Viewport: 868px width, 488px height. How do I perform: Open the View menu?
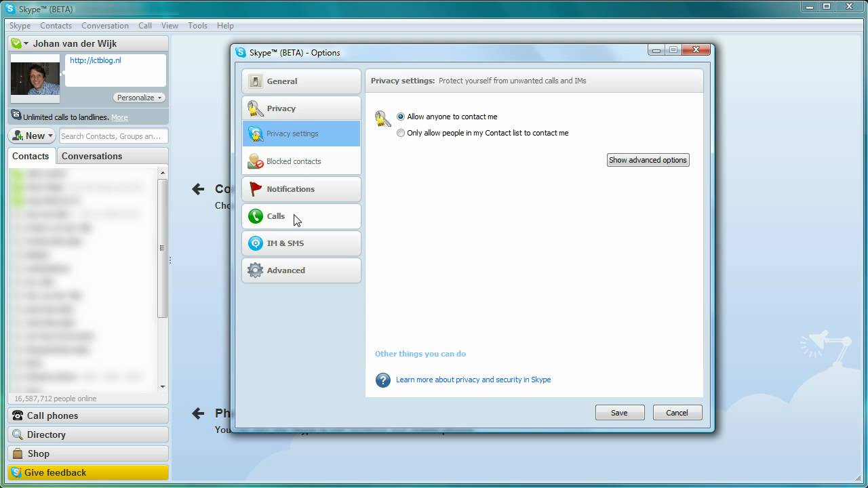(x=170, y=26)
